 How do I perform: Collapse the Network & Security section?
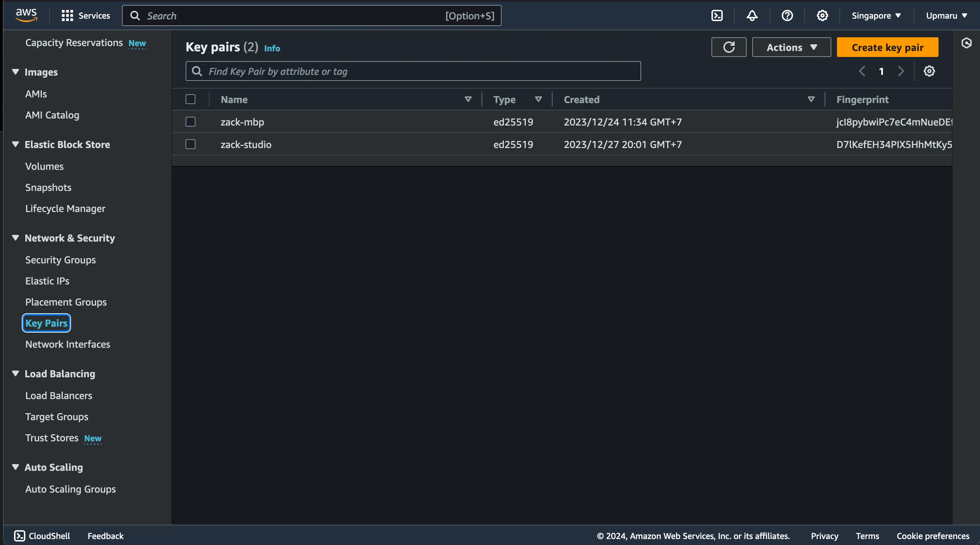15,238
